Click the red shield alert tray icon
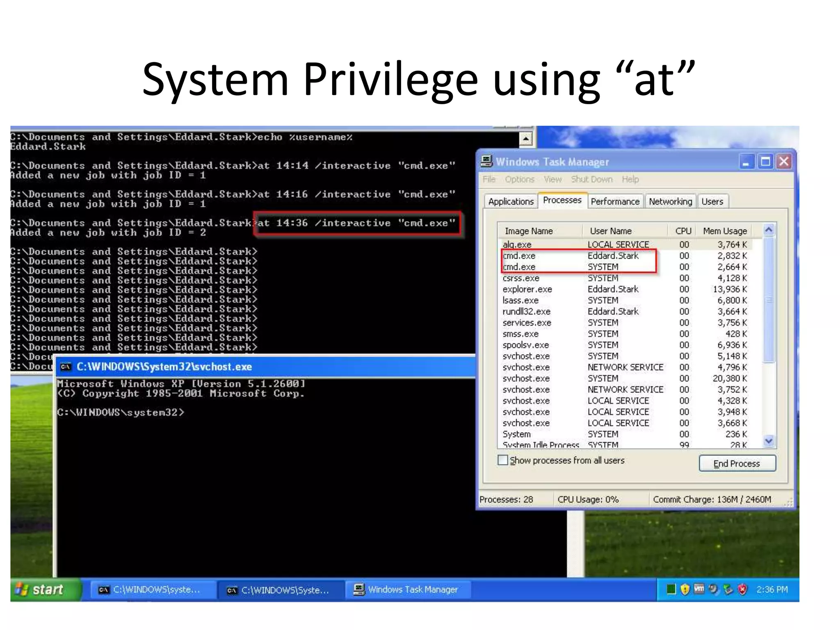Image resolution: width=840 pixels, height=630 pixels. tap(742, 589)
